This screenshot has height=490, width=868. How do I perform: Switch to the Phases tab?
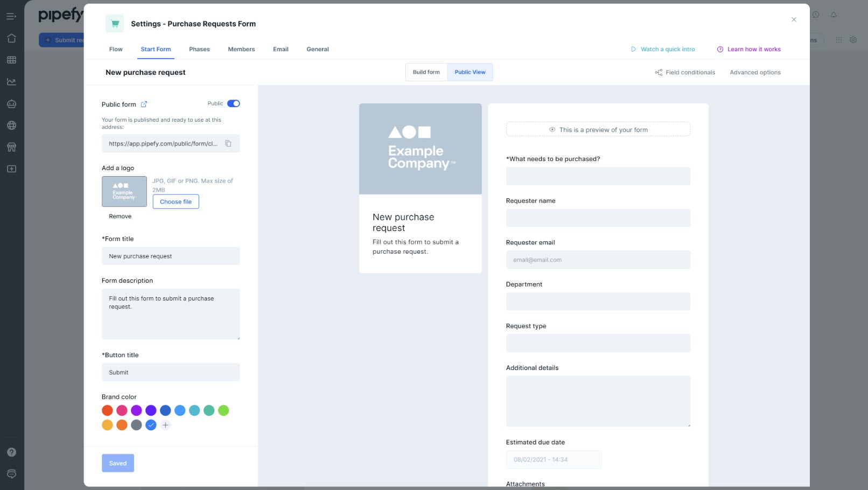click(x=199, y=49)
